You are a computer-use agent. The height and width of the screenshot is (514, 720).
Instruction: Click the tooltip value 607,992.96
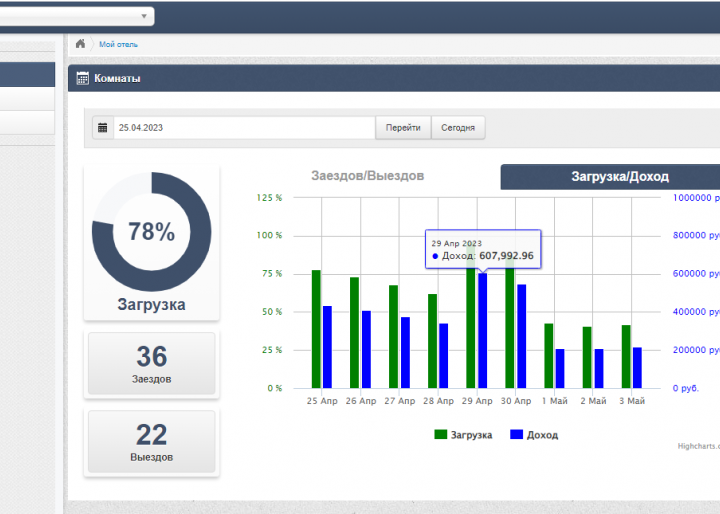(x=506, y=256)
